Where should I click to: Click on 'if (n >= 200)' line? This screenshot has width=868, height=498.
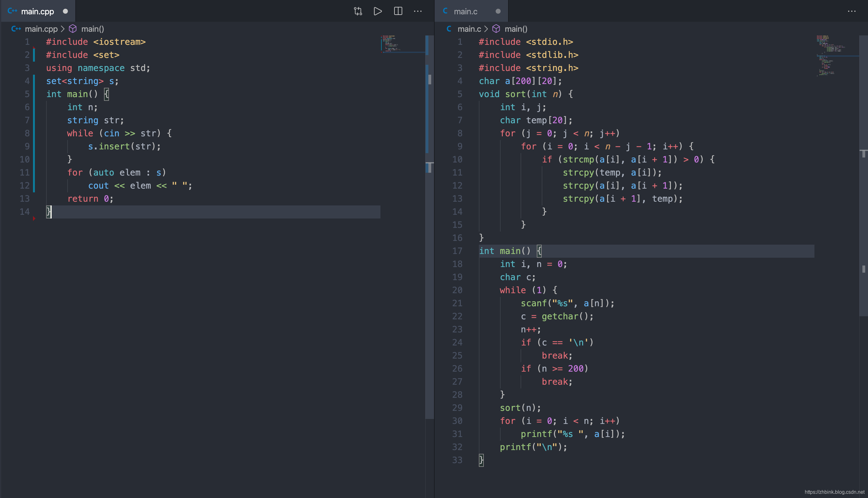pyautogui.click(x=554, y=369)
